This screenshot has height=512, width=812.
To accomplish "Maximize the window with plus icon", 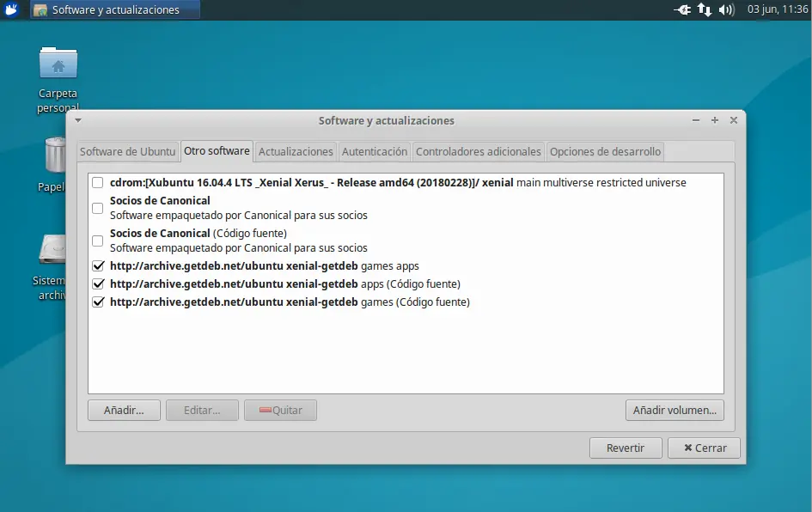I will [x=715, y=120].
